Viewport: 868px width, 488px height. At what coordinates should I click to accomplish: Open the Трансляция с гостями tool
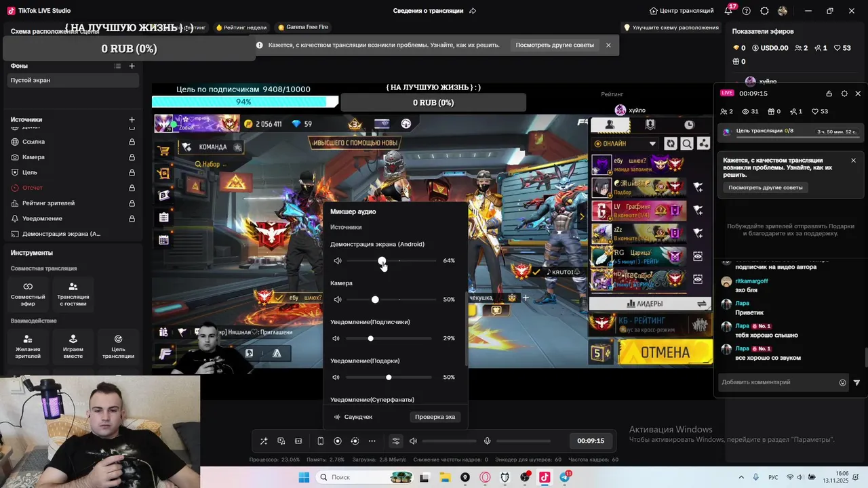coord(73,294)
